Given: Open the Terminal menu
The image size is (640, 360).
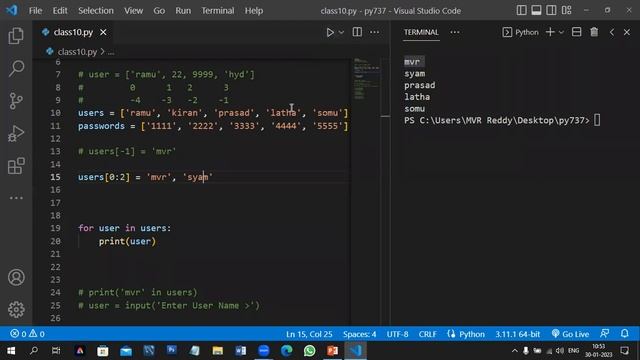Looking at the screenshot, I should [218, 11].
